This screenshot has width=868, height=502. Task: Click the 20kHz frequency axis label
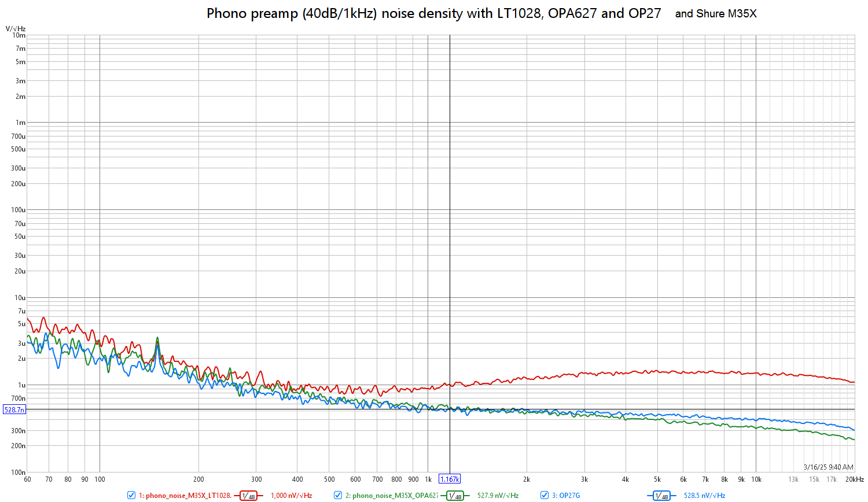click(x=854, y=479)
